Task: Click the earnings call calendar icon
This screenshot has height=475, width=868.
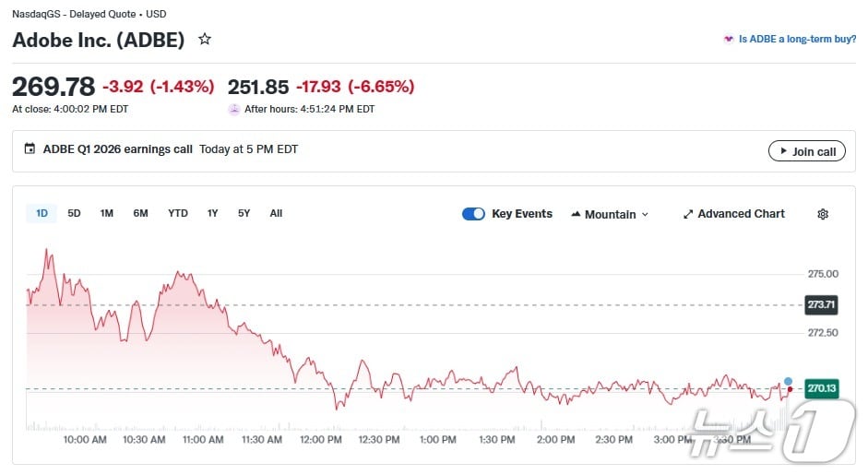Action: pos(30,149)
